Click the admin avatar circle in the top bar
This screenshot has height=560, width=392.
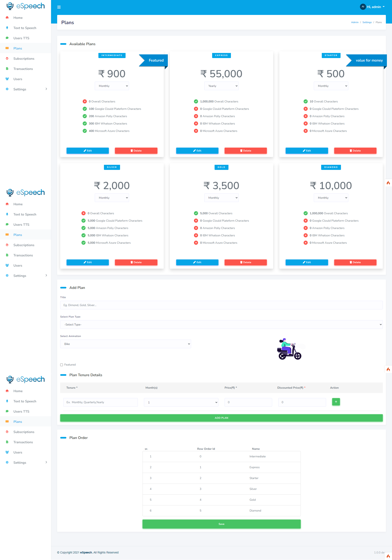(x=363, y=7)
